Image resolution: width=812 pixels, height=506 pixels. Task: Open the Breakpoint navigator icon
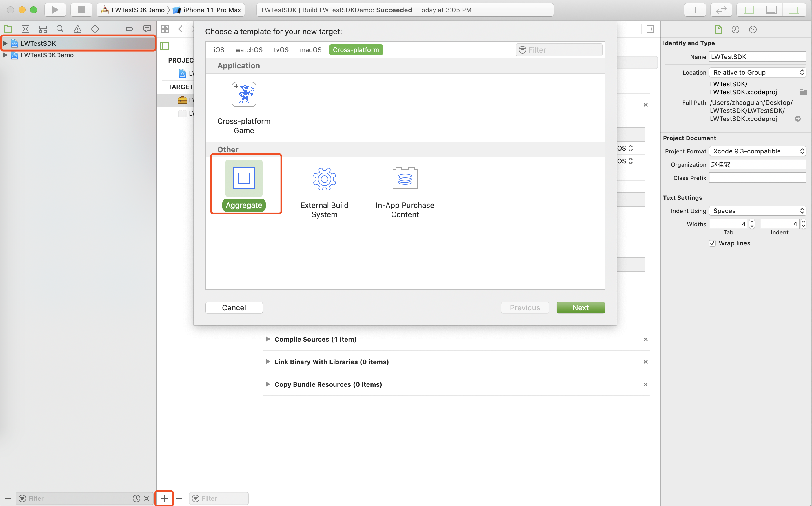130,29
